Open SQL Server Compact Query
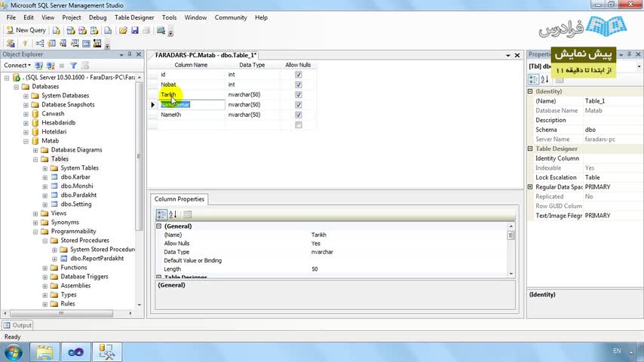The height and width of the screenshot is (362, 644). click(108, 30)
